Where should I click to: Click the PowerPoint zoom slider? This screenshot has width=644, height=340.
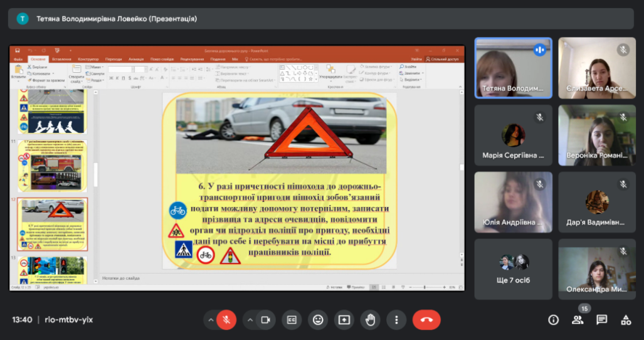(x=426, y=287)
